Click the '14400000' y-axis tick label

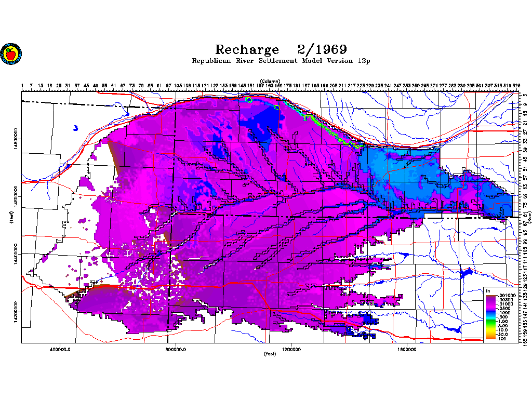pyautogui.click(x=16, y=254)
